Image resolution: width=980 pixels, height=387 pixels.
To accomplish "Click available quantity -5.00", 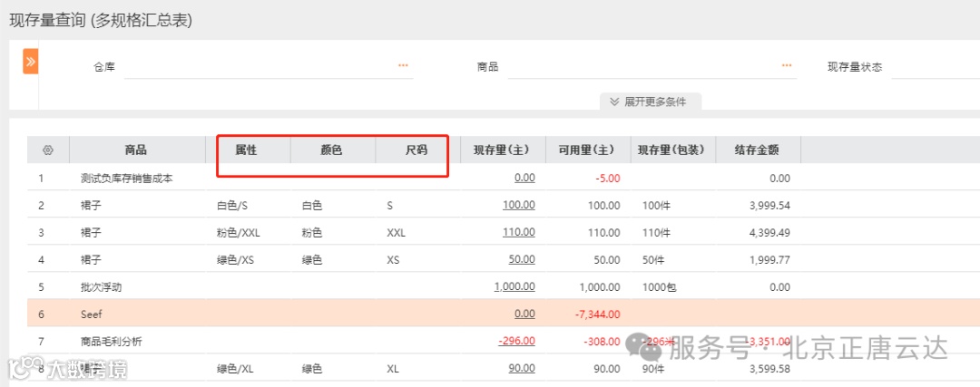I will pos(608,179).
